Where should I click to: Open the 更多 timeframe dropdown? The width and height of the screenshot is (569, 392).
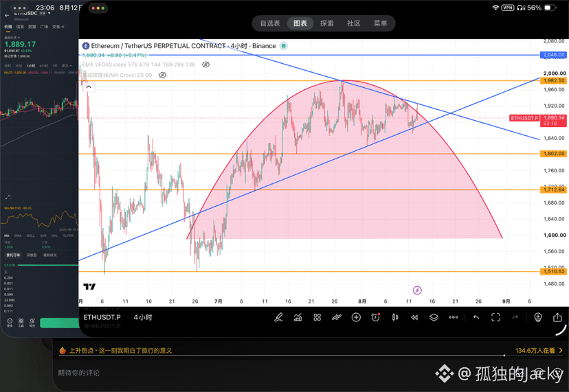(66, 66)
